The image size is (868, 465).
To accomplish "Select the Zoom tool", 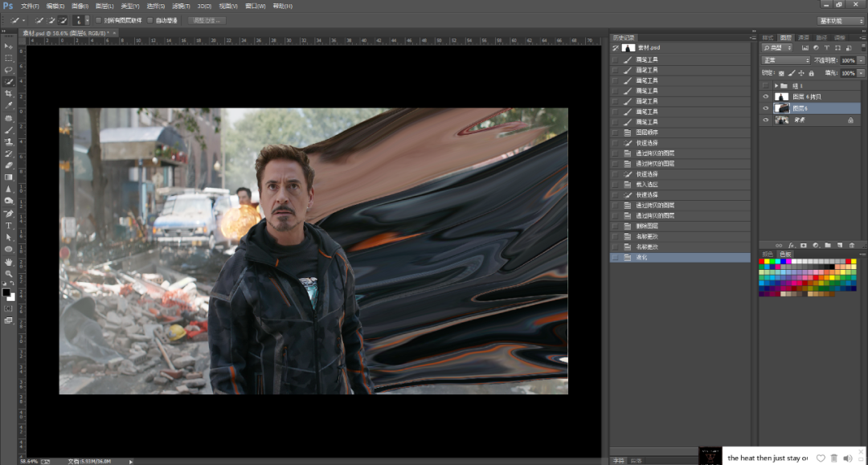I will tap(8, 273).
